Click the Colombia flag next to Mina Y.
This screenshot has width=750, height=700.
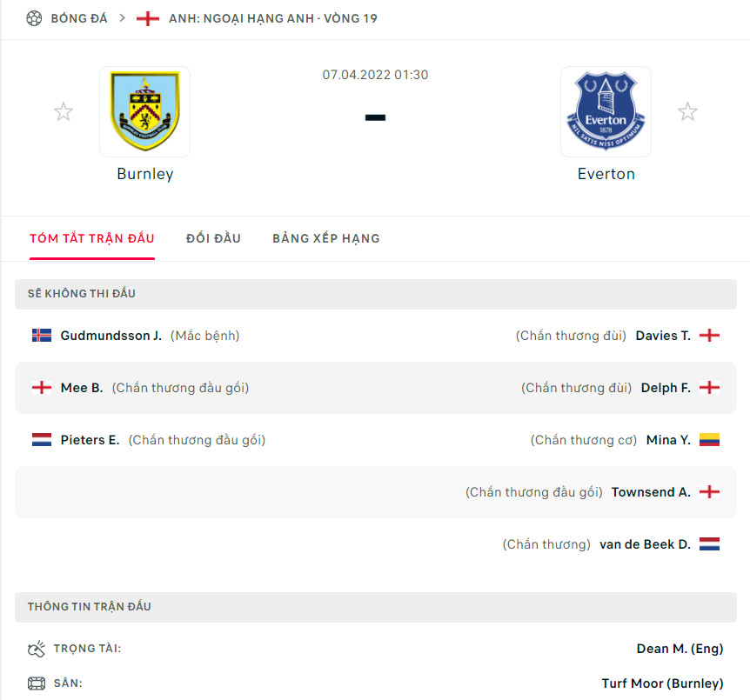(710, 440)
